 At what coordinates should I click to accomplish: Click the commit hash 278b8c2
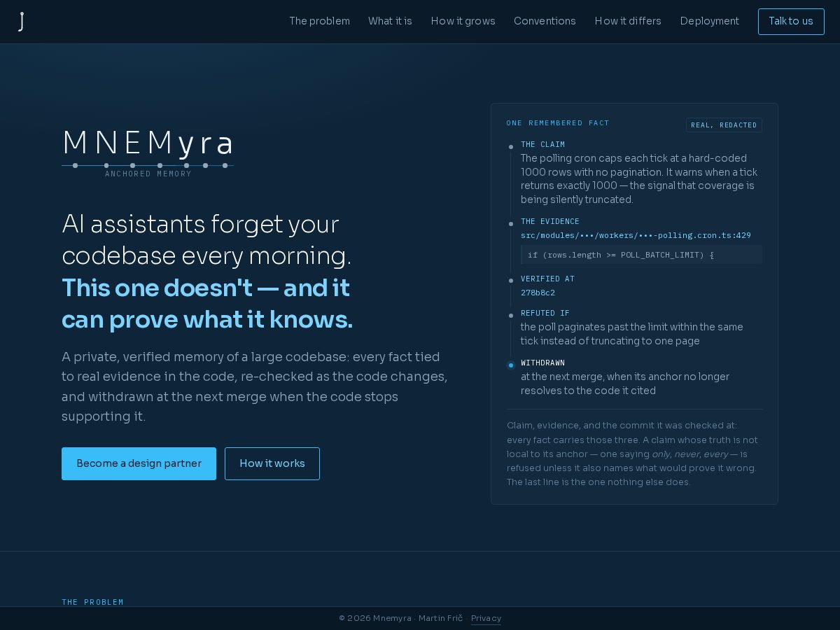pos(538,293)
